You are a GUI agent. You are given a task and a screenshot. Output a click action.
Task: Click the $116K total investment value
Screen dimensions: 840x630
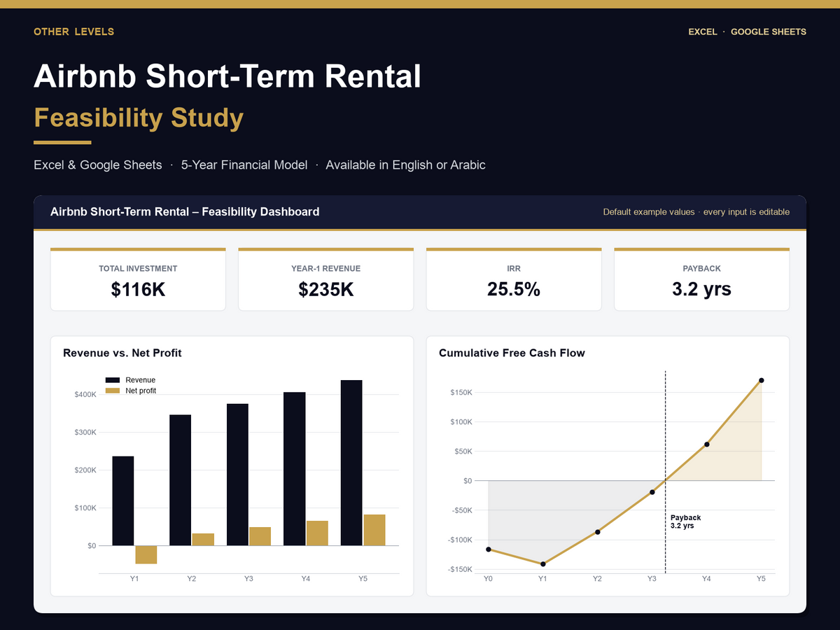(x=138, y=289)
